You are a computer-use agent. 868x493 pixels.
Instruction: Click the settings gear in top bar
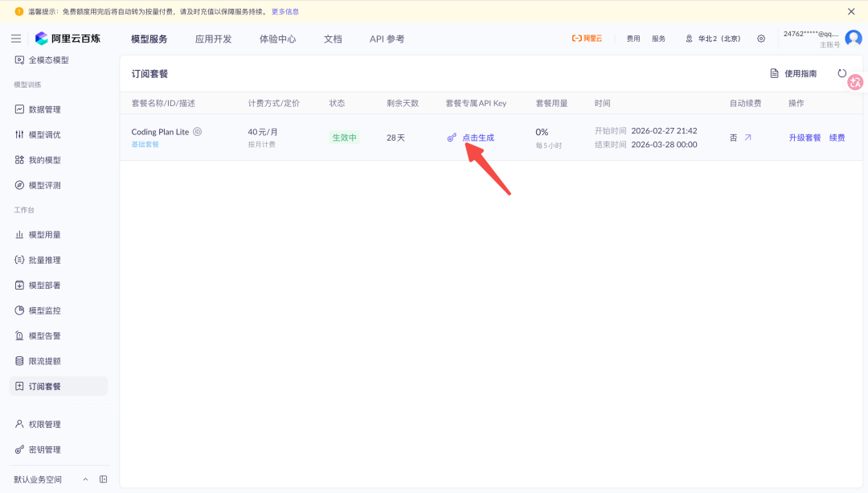(761, 37)
